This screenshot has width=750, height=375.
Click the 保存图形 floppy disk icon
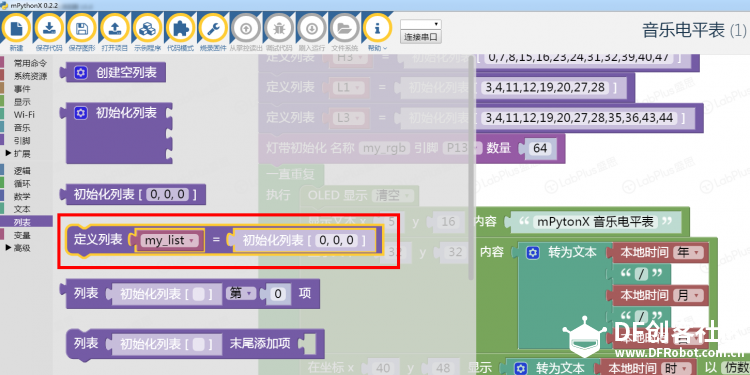click(82, 29)
